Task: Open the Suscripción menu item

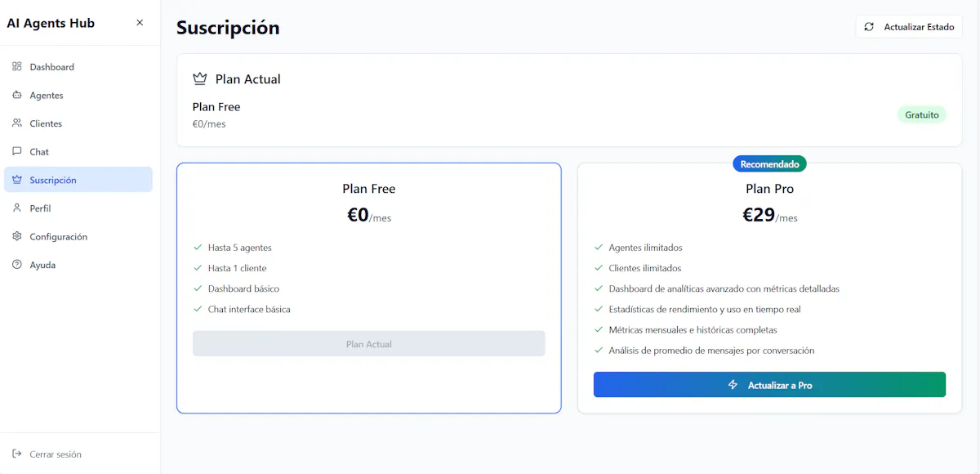Action: coord(78,180)
